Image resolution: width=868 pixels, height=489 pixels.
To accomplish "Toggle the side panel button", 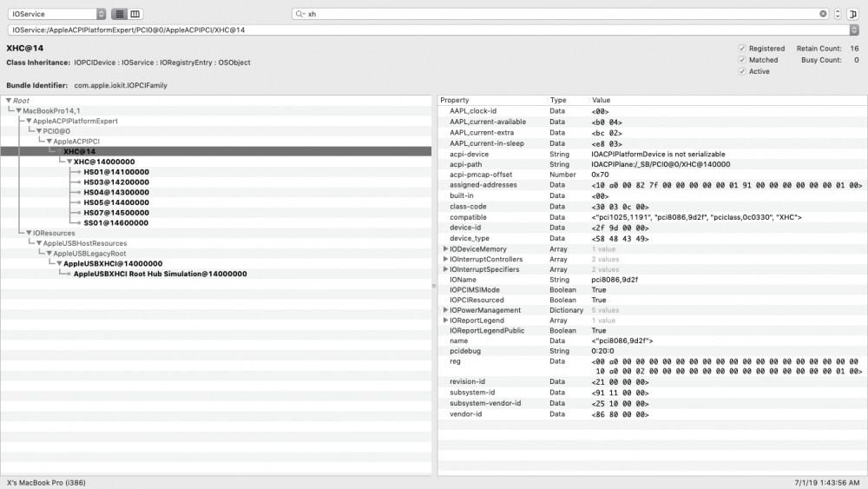I will point(852,14).
